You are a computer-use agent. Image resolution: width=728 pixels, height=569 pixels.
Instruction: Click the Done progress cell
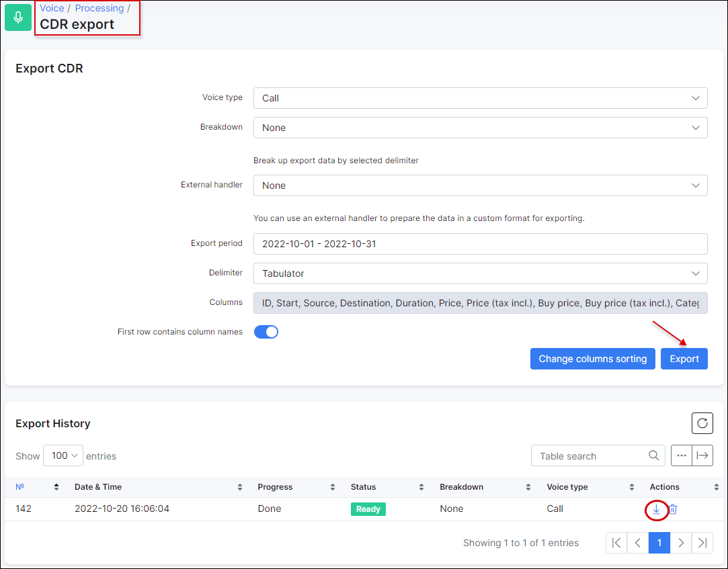pos(270,509)
